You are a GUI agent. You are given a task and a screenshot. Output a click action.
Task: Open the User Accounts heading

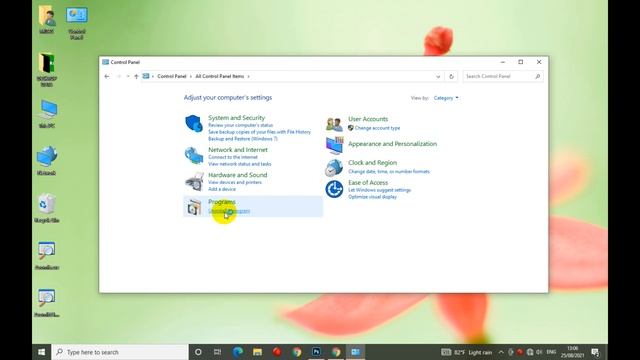pyautogui.click(x=368, y=119)
